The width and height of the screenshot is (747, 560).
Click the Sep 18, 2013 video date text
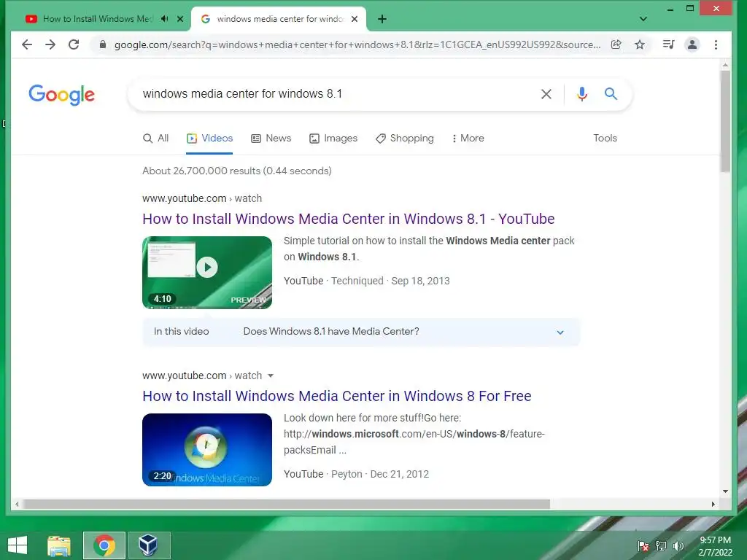pos(420,281)
